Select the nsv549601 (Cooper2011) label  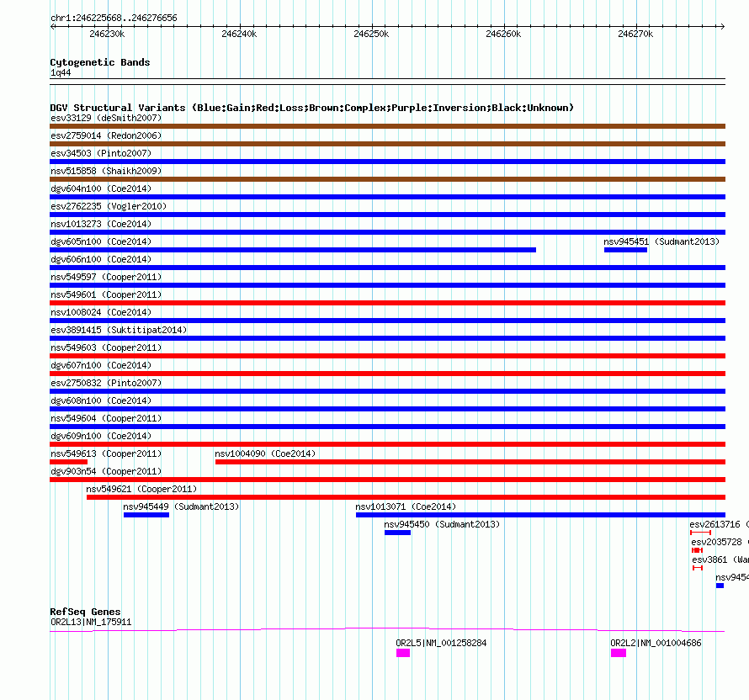106,294
